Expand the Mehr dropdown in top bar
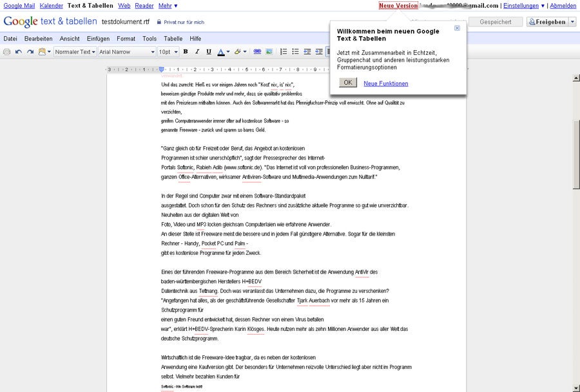 point(168,6)
